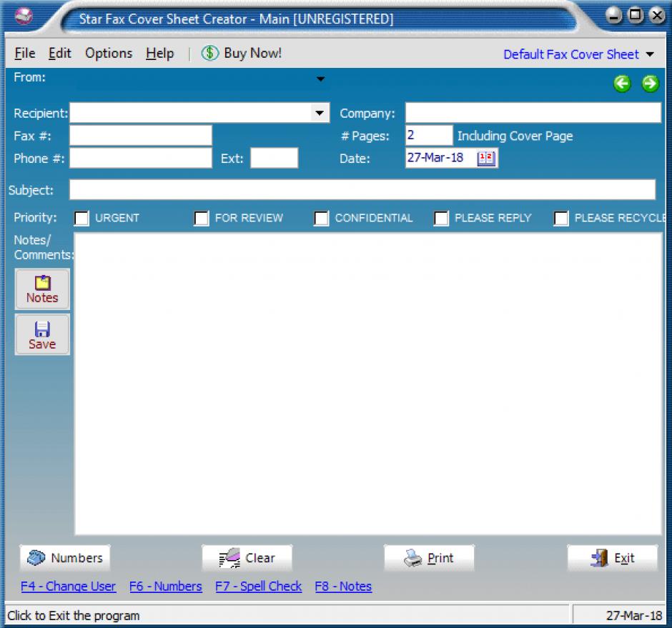Toggle the PLEASE RECYCLE checkbox
Viewport: 672px width, 628px height.
coord(561,218)
